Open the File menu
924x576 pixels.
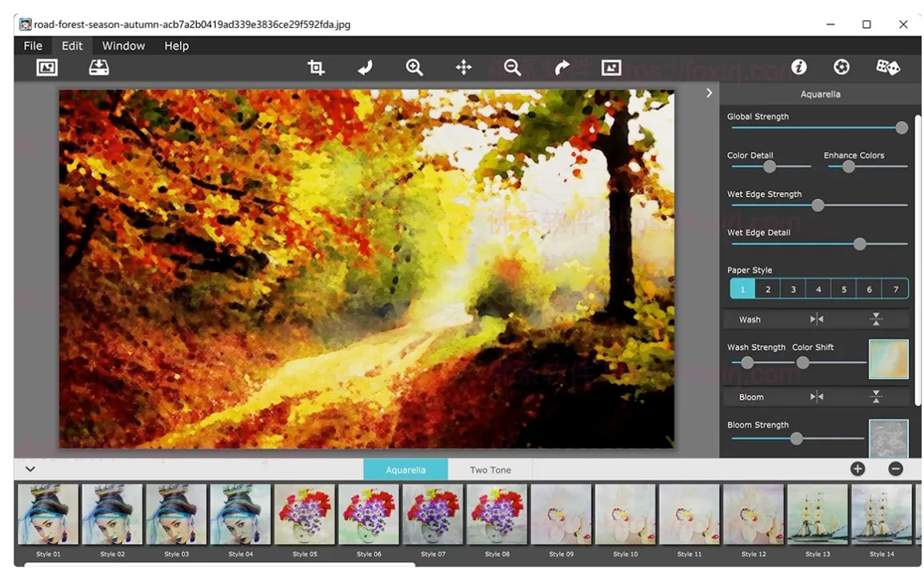(33, 46)
